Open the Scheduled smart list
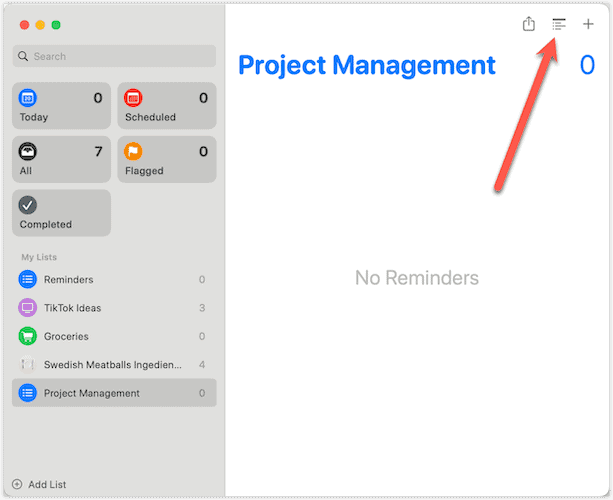This screenshot has height=500, width=613. [166, 106]
